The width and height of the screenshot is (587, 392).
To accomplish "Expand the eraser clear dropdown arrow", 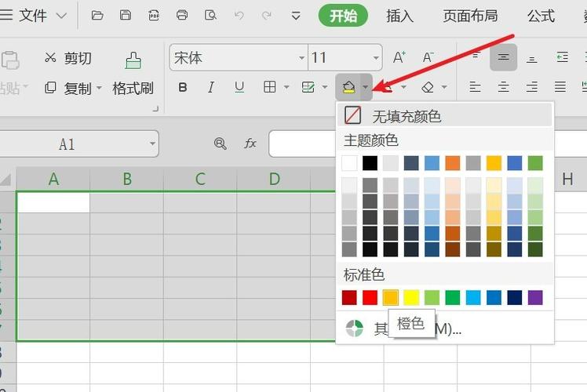I will 444,88.
